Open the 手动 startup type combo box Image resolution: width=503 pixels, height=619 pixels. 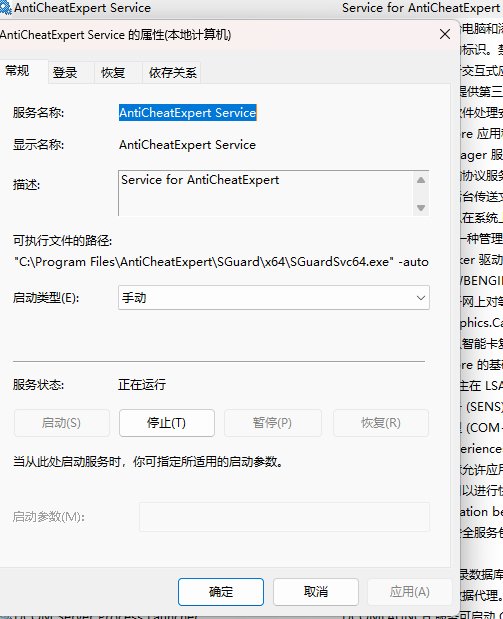coord(274,298)
